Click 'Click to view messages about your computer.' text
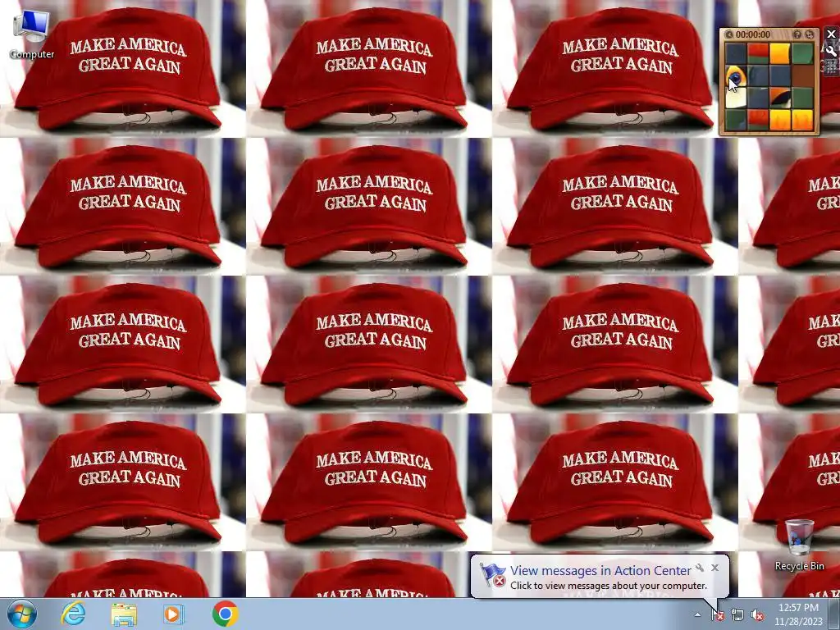This screenshot has height=630, width=840. [x=609, y=586]
